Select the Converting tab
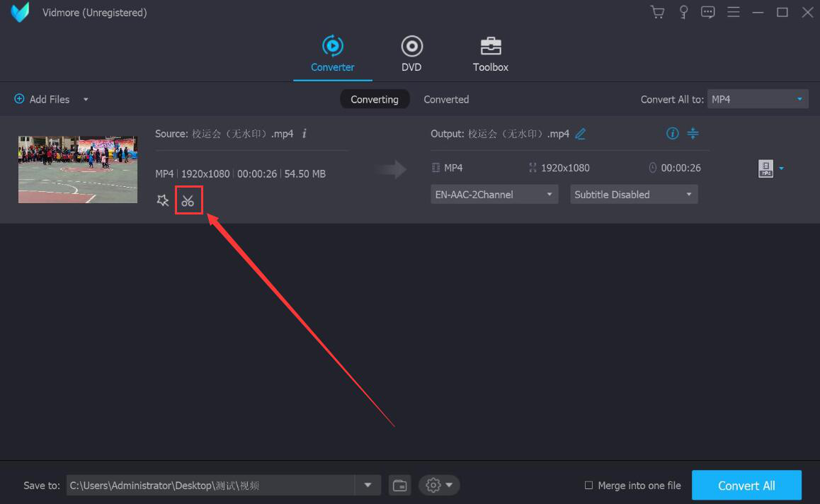Image resolution: width=820 pixels, height=504 pixels. pos(375,99)
